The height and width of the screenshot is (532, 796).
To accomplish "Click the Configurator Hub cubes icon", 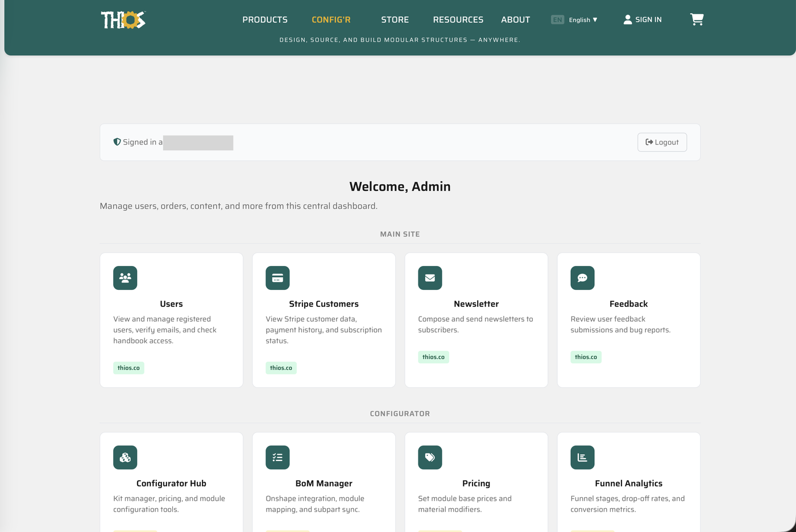I will coord(125,458).
